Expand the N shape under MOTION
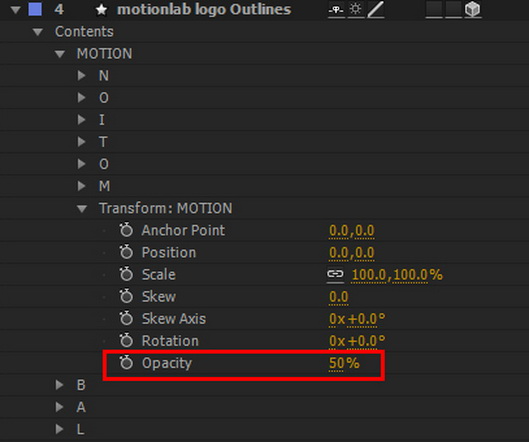This screenshot has width=529, height=442. [81, 75]
